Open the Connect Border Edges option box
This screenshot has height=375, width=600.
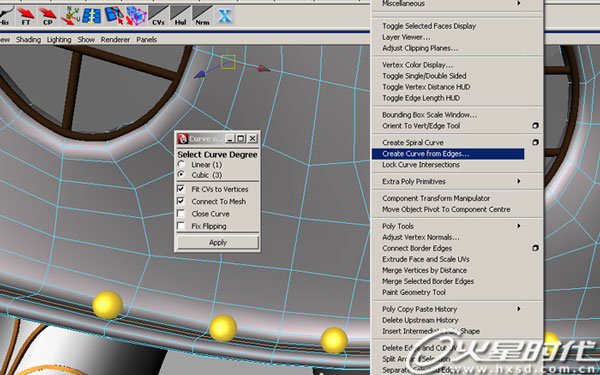pos(535,248)
